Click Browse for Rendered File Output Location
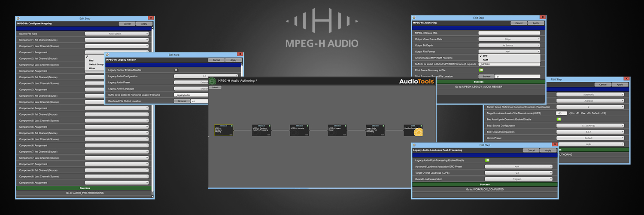 (x=182, y=101)
